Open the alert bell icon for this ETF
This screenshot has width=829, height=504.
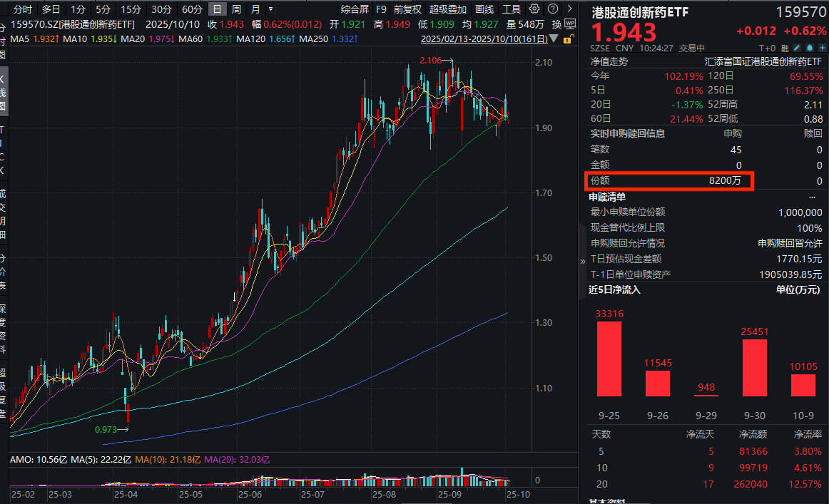[x=810, y=47]
